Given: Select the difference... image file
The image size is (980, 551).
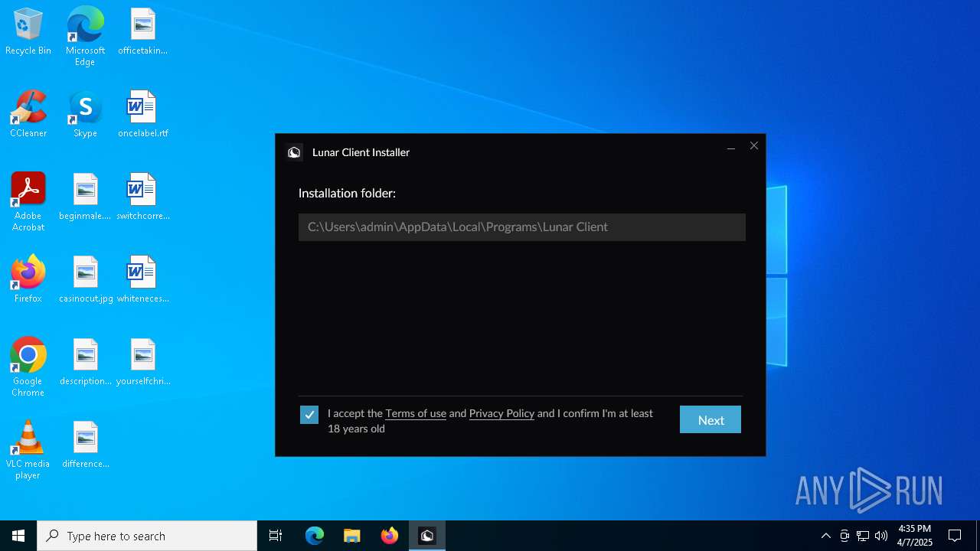Looking at the screenshot, I should pyautogui.click(x=85, y=445).
